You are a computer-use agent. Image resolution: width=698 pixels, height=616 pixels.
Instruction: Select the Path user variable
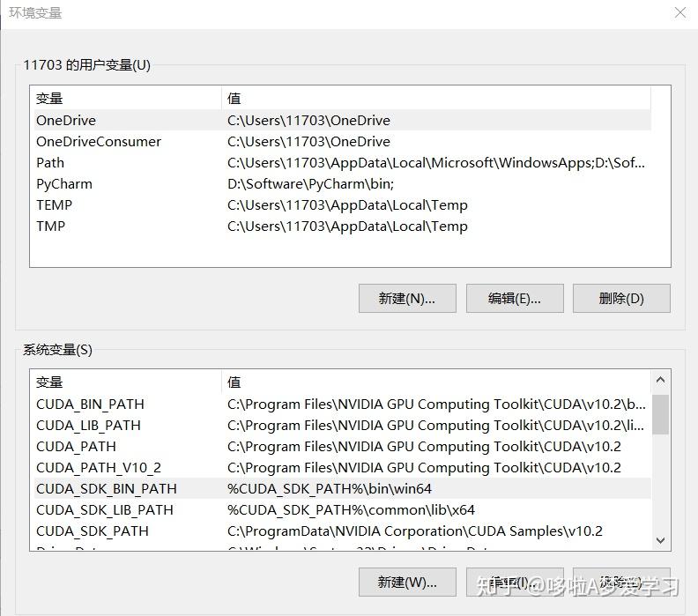50,163
